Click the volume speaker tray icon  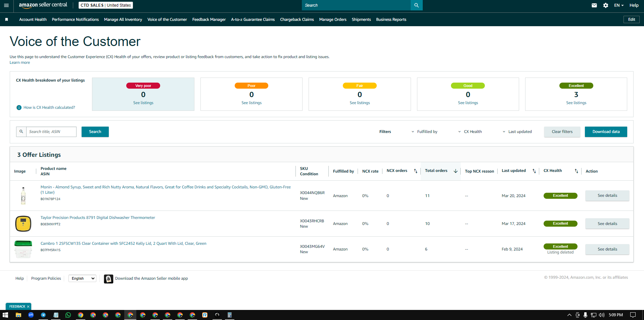click(x=602, y=315)
